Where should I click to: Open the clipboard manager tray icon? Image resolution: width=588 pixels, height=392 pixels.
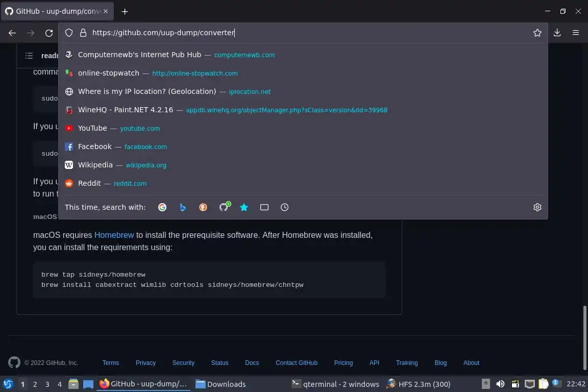544,384
